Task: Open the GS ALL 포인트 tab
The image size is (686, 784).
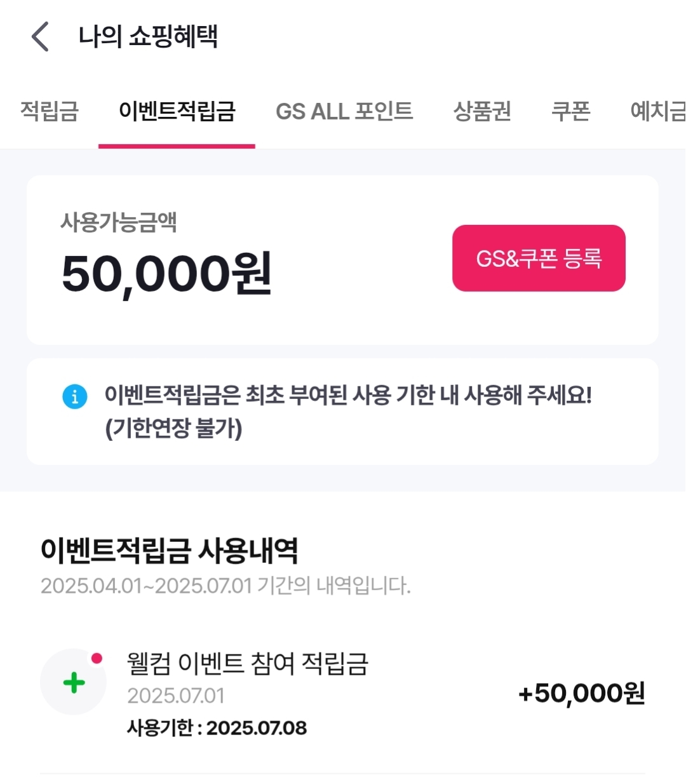Action: [x=344, y=111]
